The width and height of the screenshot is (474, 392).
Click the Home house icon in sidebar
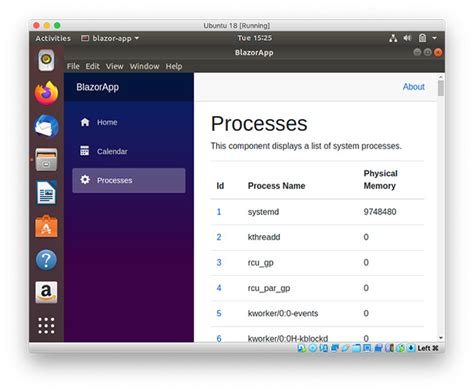pos(85,122)
